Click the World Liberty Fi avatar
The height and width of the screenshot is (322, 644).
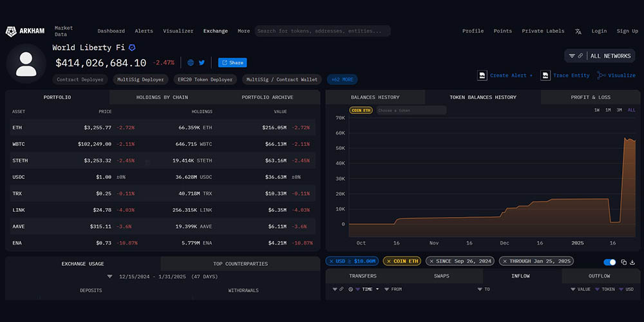pyautogui.click(x=26, y=64)
